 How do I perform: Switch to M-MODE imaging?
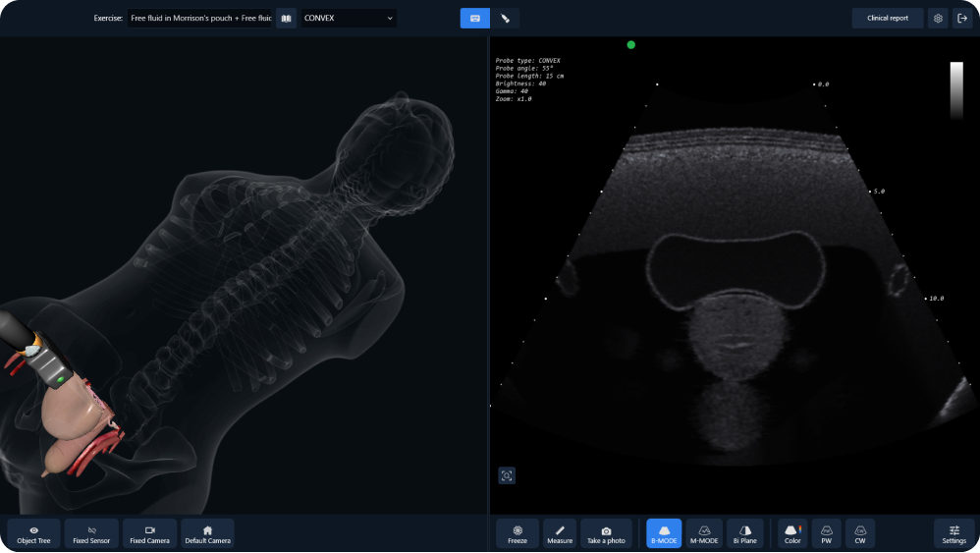[x=704, y=533]
